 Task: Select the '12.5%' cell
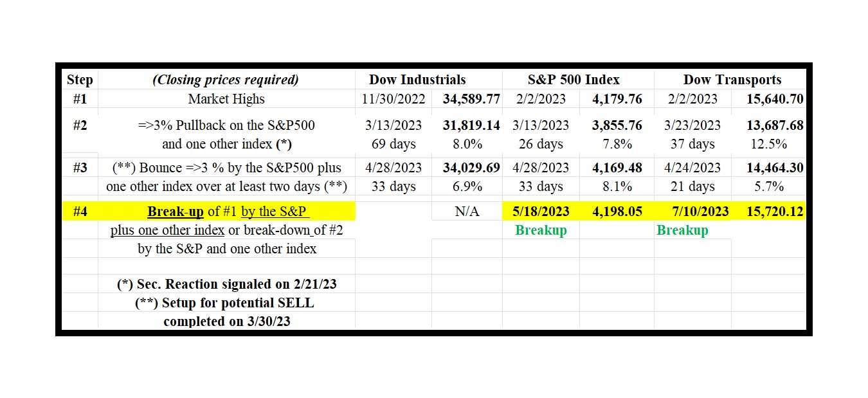pyautogui.click(x=768, y=144)
